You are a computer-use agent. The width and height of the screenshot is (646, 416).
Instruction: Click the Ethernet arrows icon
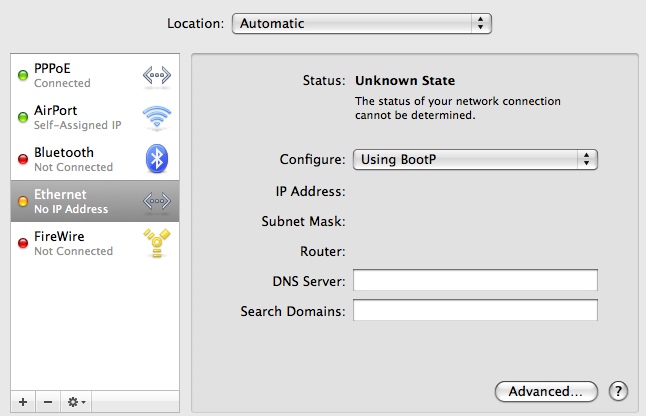click(x=157, y=201)
